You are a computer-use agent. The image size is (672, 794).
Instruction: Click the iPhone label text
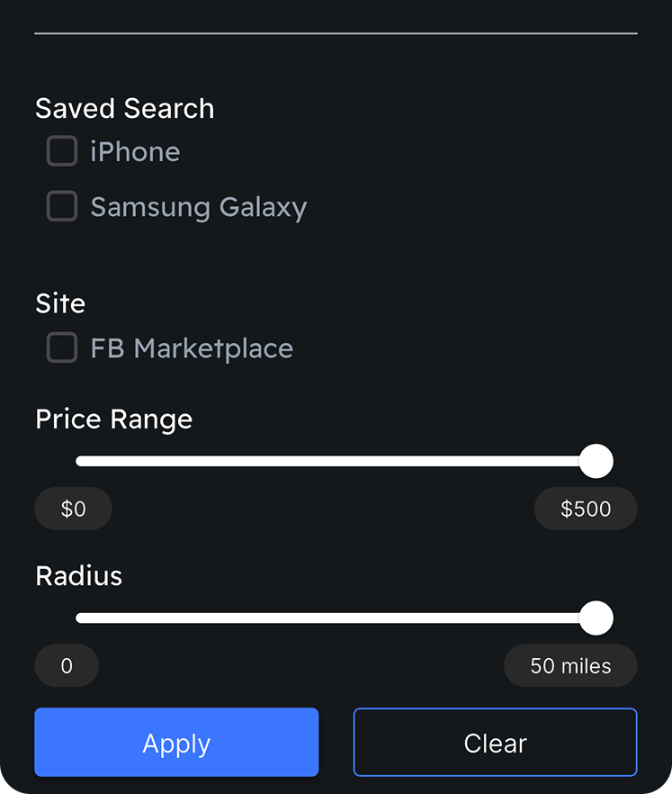pyautogui.click(x=135, y=151)
